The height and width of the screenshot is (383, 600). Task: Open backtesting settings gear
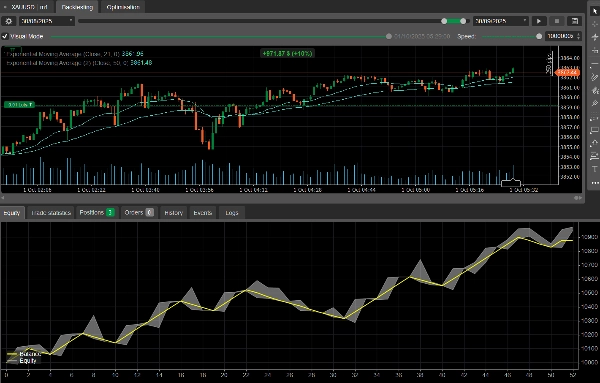pyautogui.click(x=9, y=21)
